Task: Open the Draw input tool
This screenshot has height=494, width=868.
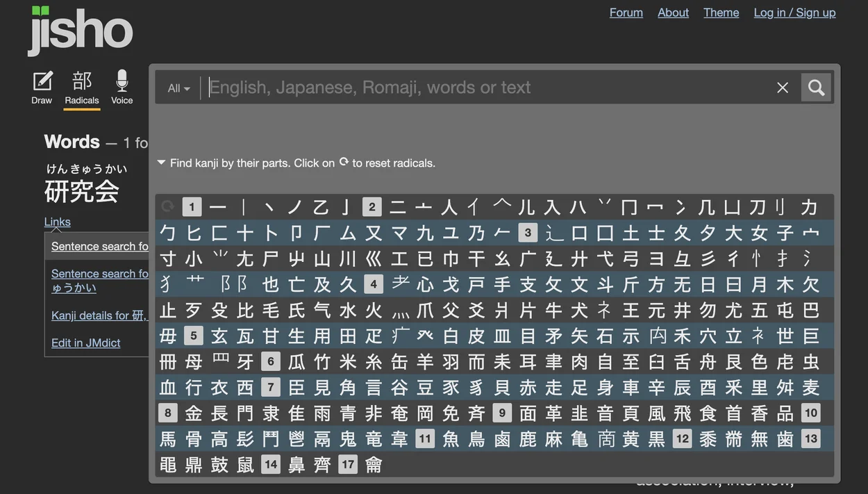Action: [42, 88]
